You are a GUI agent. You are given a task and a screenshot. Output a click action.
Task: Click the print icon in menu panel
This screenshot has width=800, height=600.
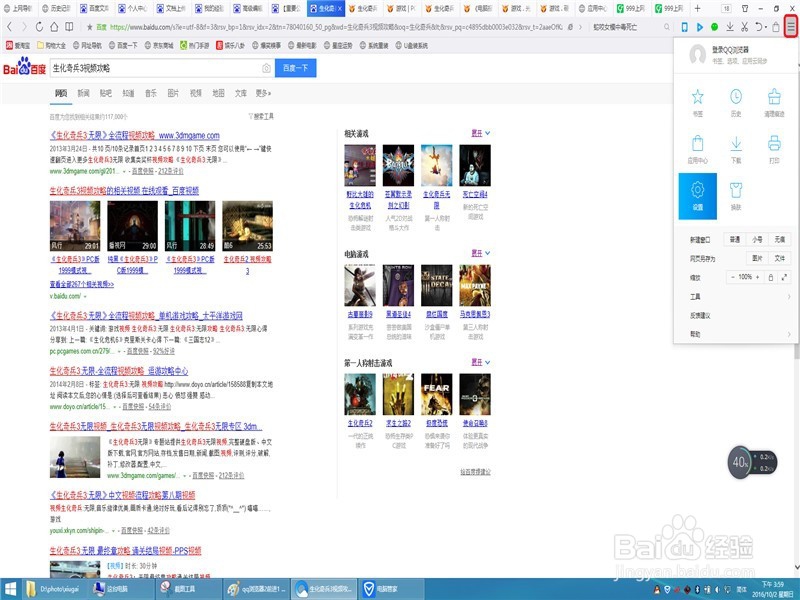(774, 143)
